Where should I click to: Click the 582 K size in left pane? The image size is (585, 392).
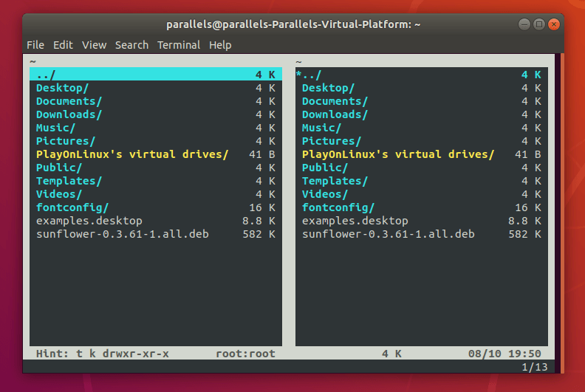pos(259,234)
